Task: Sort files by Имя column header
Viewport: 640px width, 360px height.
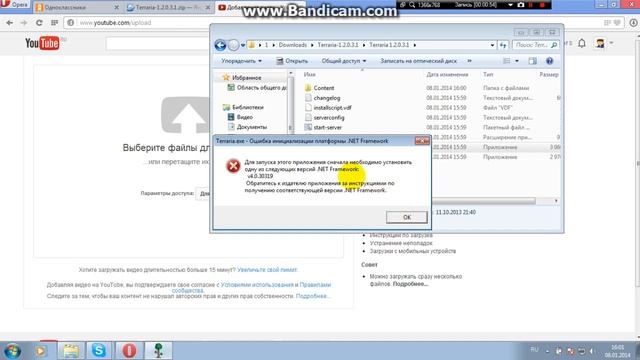Action: [x=309, y=74]
